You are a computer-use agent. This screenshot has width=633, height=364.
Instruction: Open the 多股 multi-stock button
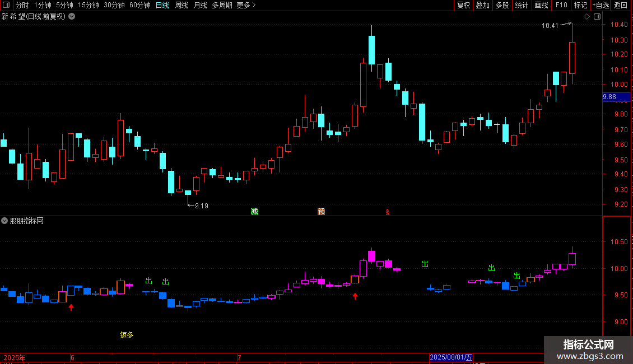tap(502, 5)
